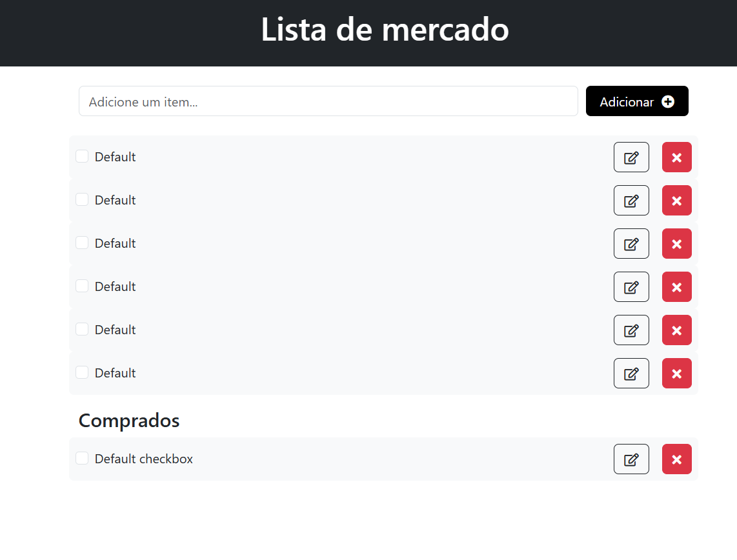The width and height of the screenshot is (737, 560).
Task: Click the red X on the fifth Default item
Action: tap(676, 330)
